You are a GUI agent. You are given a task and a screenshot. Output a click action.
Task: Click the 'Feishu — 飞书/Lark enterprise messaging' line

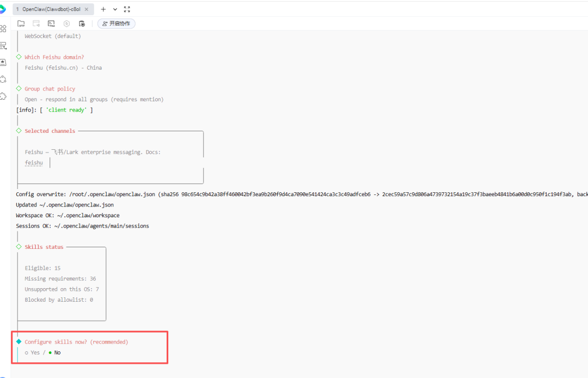click(93, 153)
